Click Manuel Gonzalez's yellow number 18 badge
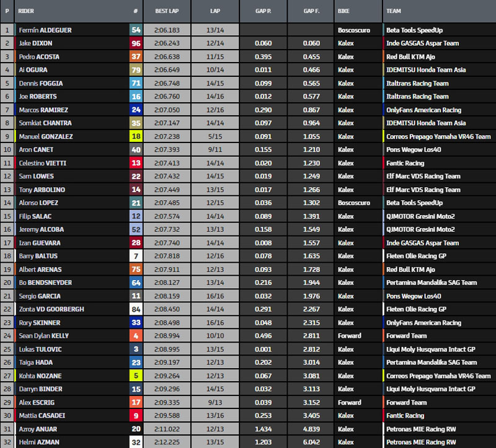The image size is (496, 448). click(135, 136)
